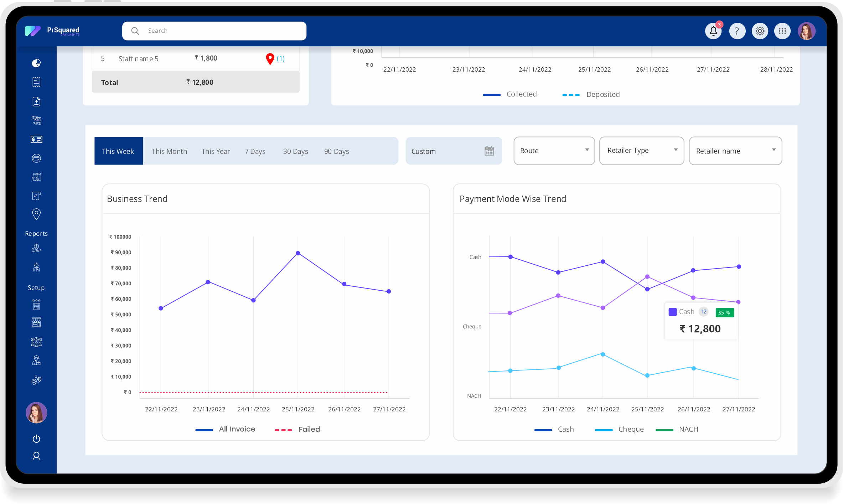Toggle the Failed series in the Business Trend legend
This screenshot has height=504, width=843.
[309, 429]
